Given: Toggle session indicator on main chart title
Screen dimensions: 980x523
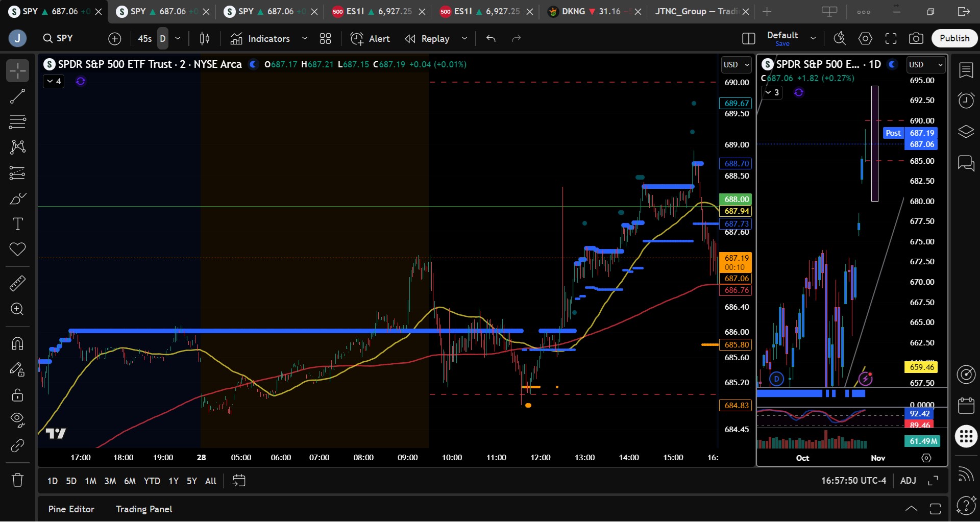Looking at the screenshot, I should click(x=253, y=64).
